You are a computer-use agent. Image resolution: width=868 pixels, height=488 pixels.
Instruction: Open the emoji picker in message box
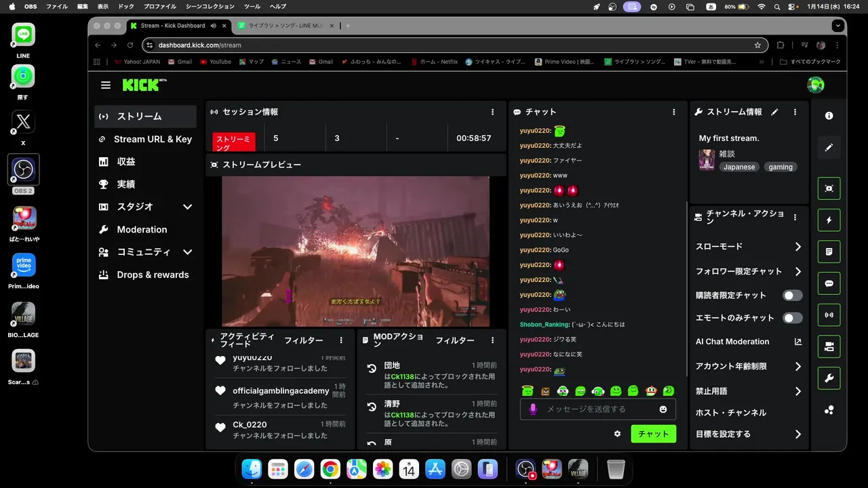click(x=663, y=409)
